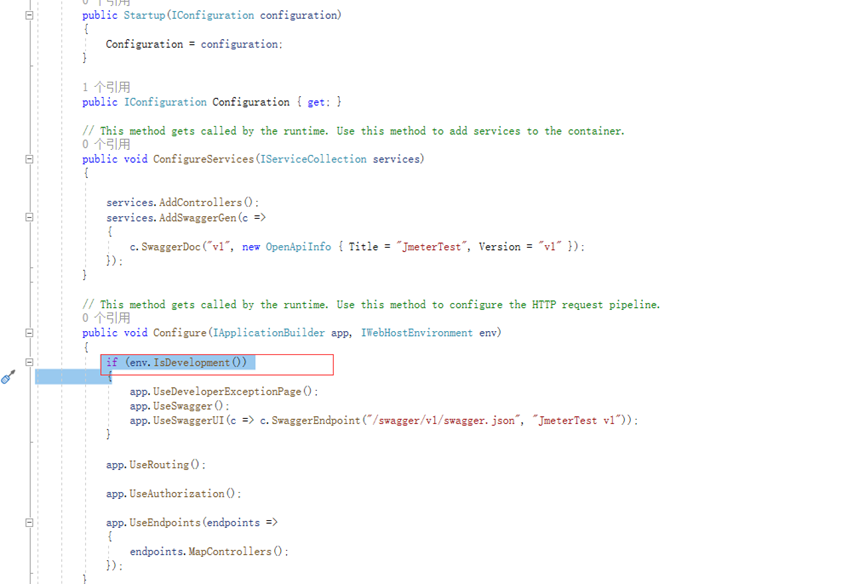The image size is (865, 584).
Task: Click 'app.UseEndpoints(endpoints =>' line
Action: pos(191,522)
